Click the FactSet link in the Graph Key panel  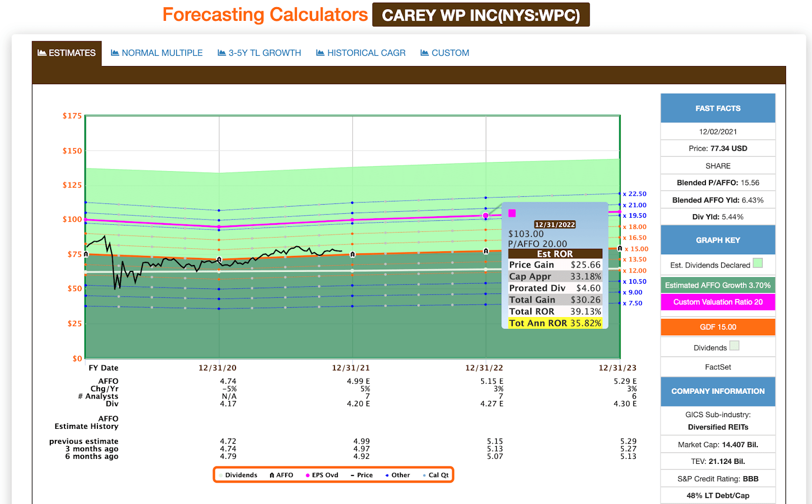pyautogui.click(x=718, y=366)
